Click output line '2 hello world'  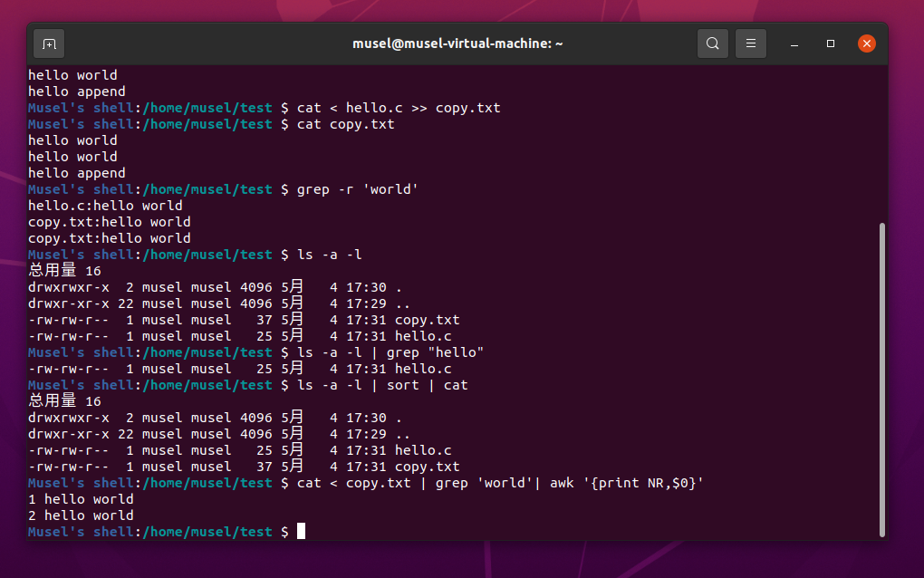coord(81,515)
